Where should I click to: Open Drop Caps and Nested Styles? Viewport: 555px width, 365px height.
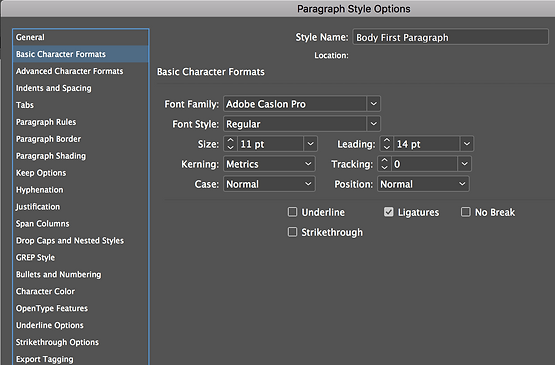tap(81, 241)
